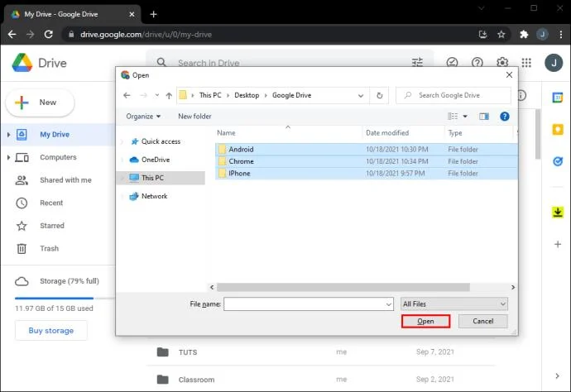The image size is (571, 392).
Task: Get add-ons with the plus icon
Action: pyautogui.click(x=558, y=244)
